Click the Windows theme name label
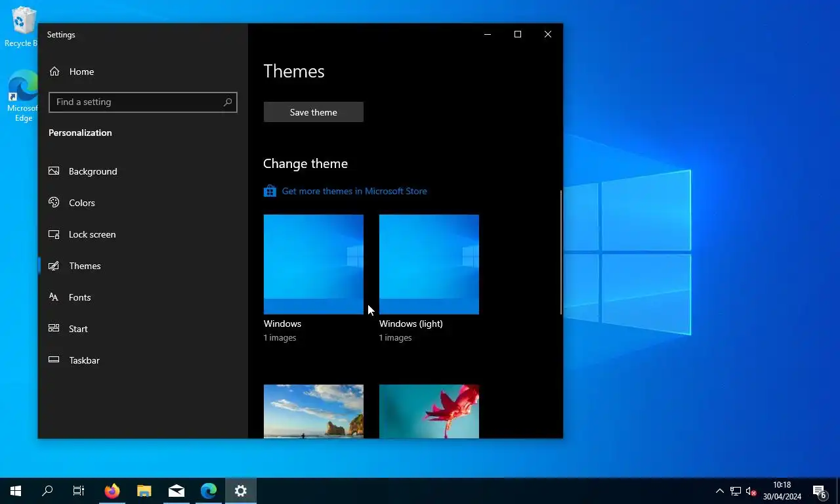Image resolution: width=840 pixels, height=504 pixels. (283, 324)
